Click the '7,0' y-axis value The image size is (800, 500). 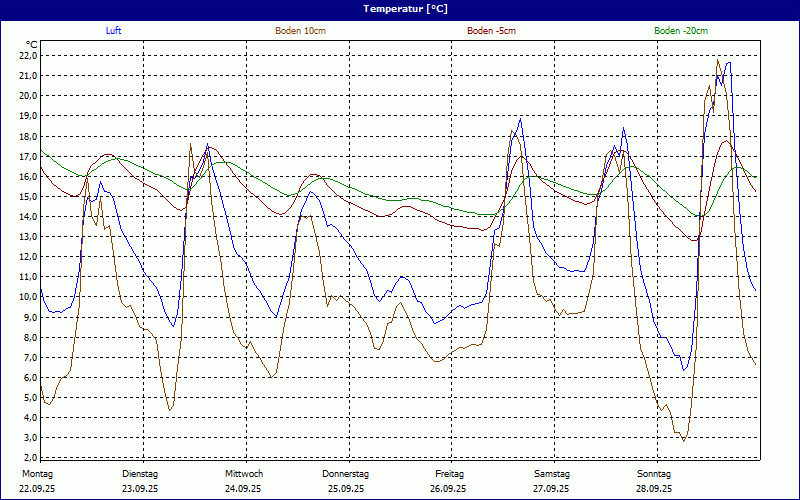31,357
